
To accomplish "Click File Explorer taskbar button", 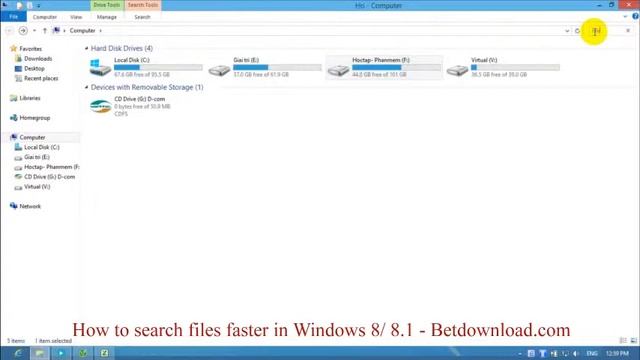I will pyautogui.click(x=40, y=353).
